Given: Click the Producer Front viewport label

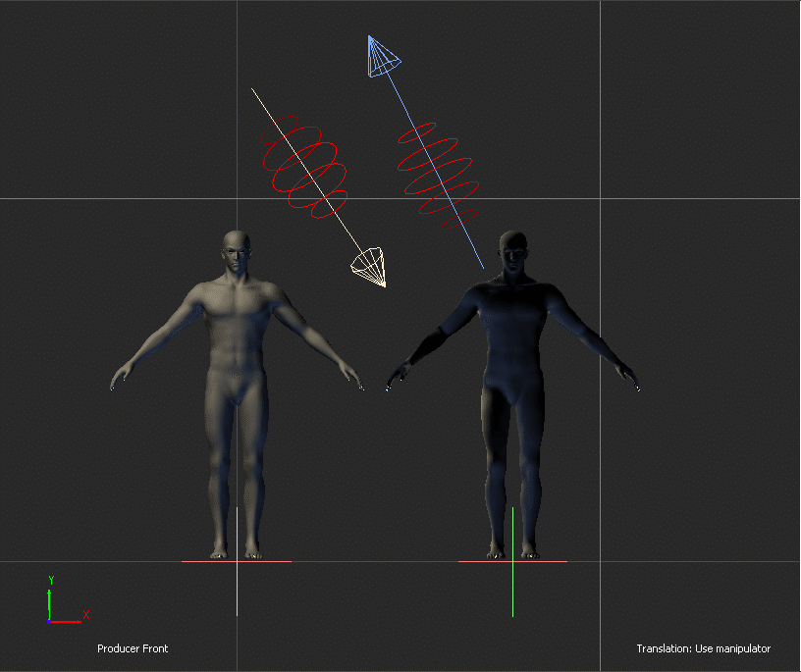Looking at the screenshot, I should point(132,648).
